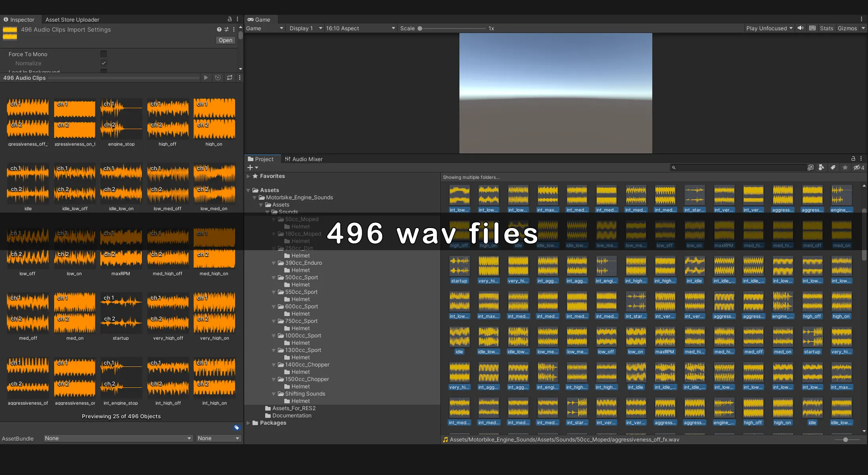Click the asset labels tag icon

[x=237, y=427]
